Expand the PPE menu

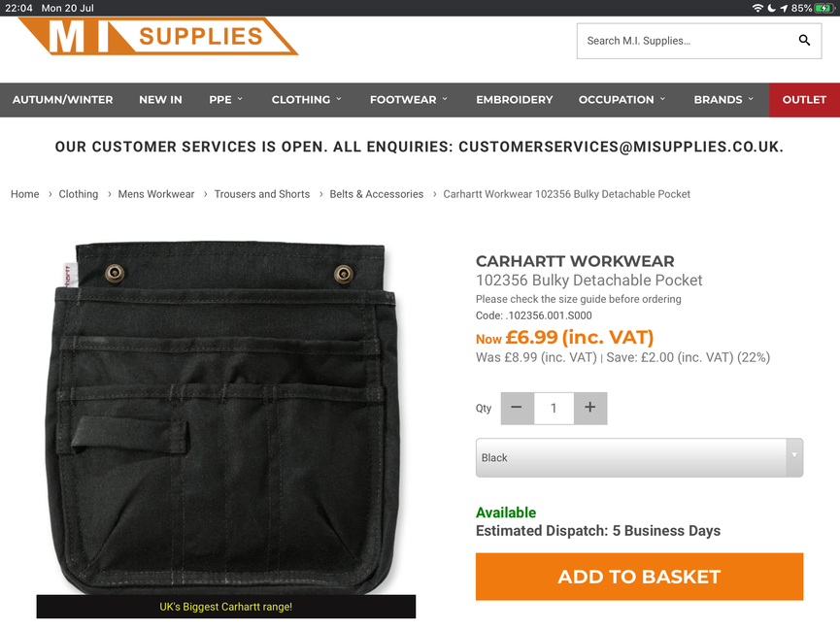[x=225, y=100]
